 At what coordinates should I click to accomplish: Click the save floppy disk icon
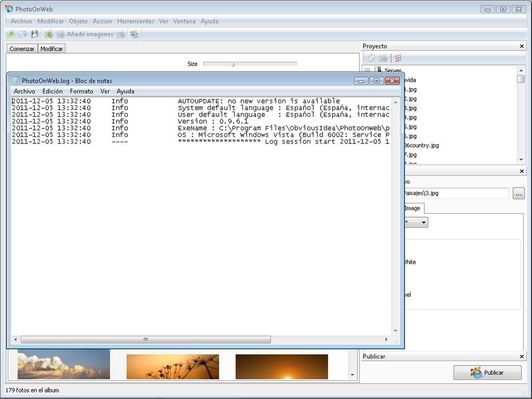tap(35, 34)
